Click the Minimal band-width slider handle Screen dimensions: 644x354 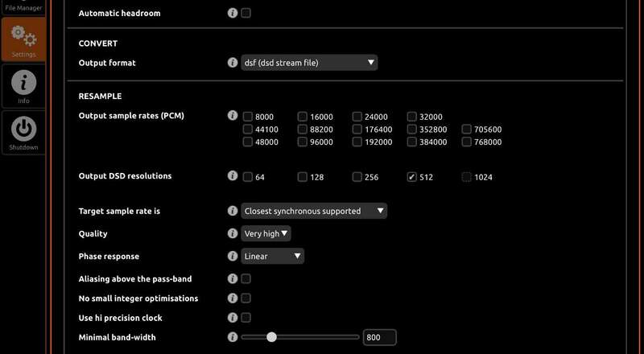271,337
